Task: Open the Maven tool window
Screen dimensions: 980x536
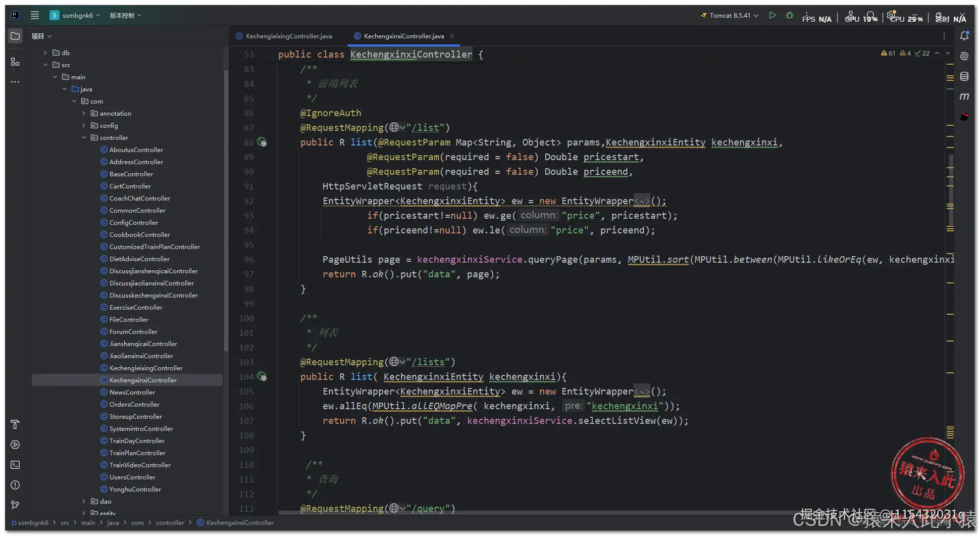Action: tap(964, 96)
